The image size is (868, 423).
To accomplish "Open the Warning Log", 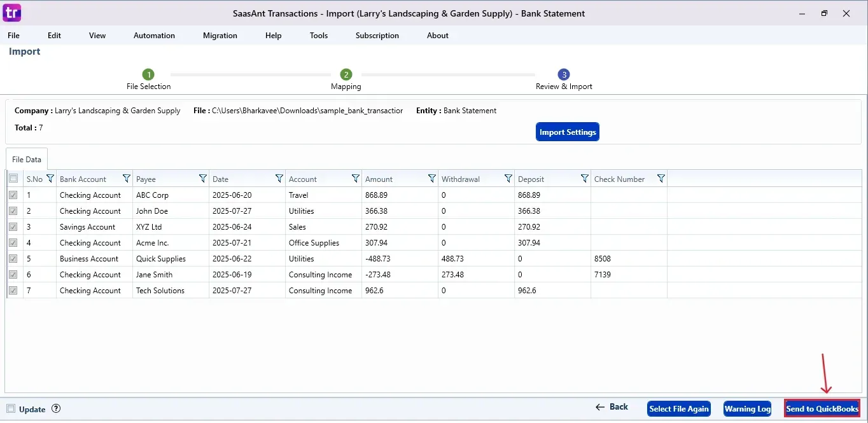I will click(x=746, y=409).
